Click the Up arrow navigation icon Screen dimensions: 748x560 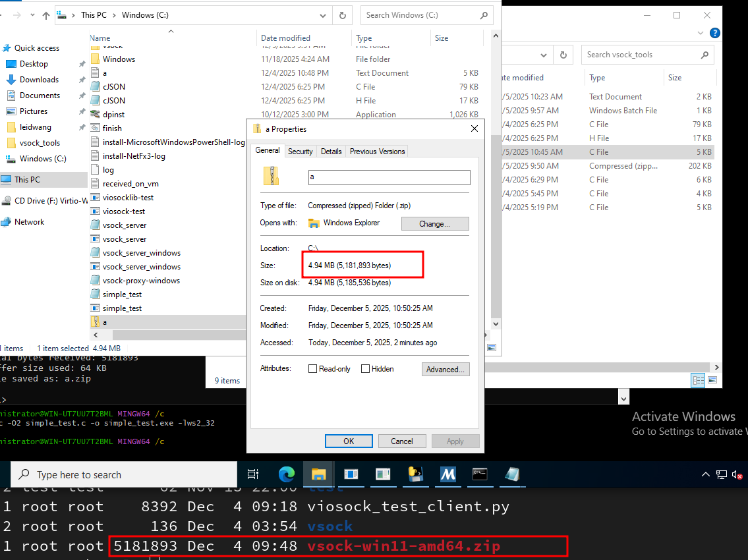point(45,15)
